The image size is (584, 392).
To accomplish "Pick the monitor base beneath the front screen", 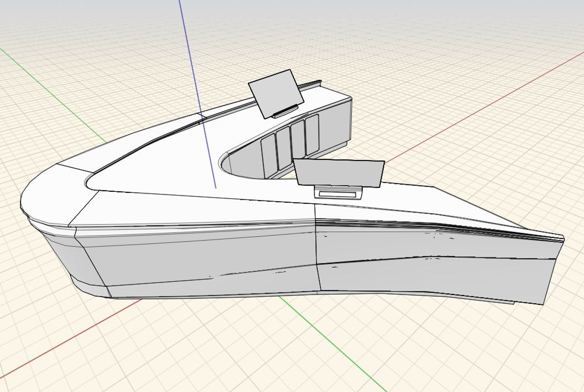I will 338,192.
